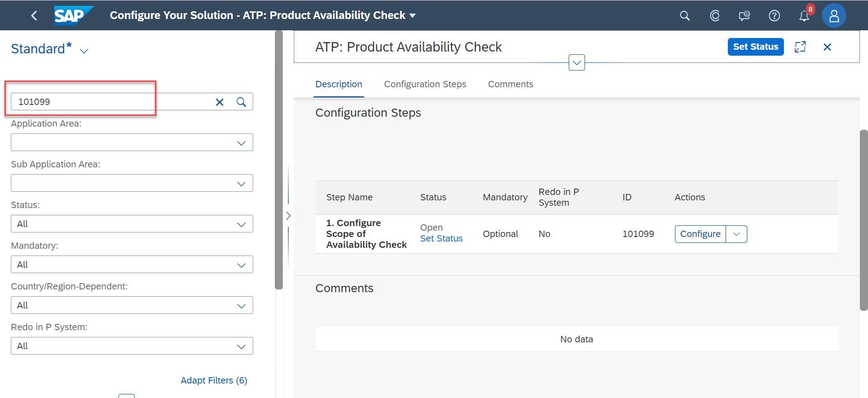Go back with the back arrow
868x398 pixels.
[x=34, y=15]
